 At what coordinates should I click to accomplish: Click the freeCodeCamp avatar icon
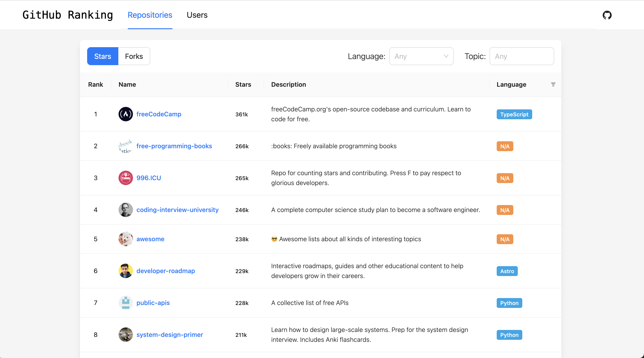[126, 114]
